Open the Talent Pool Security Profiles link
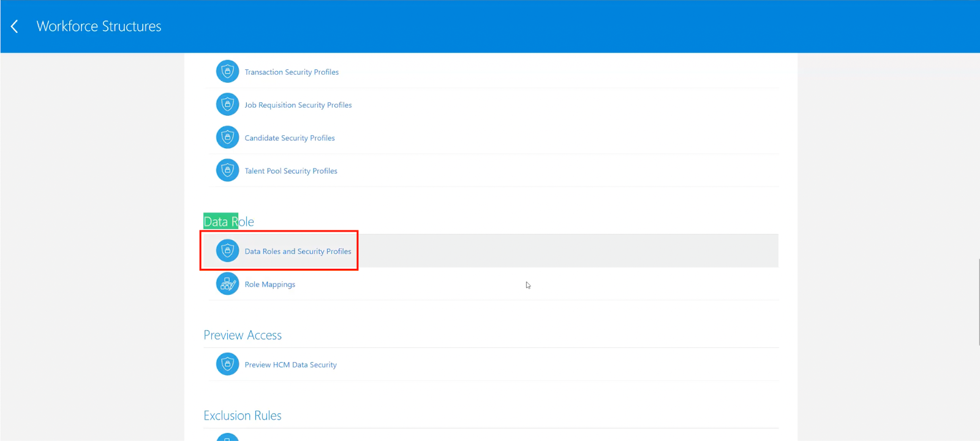The width and height of the screenshot is (980, 441). point(291,171)
